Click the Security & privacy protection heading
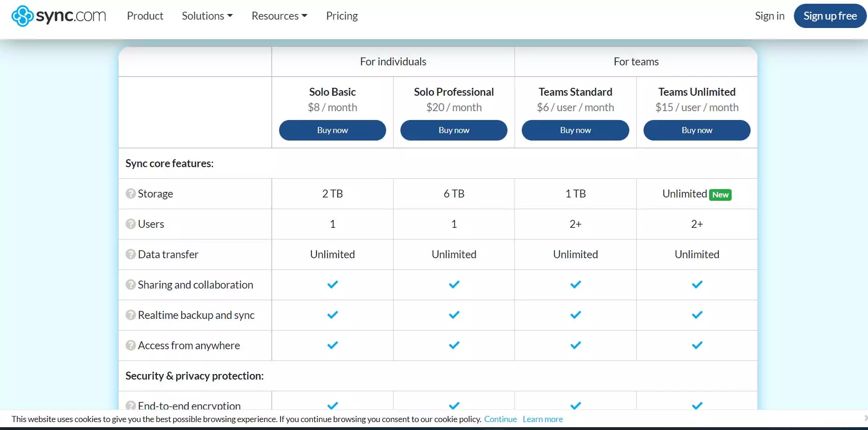 194,376
